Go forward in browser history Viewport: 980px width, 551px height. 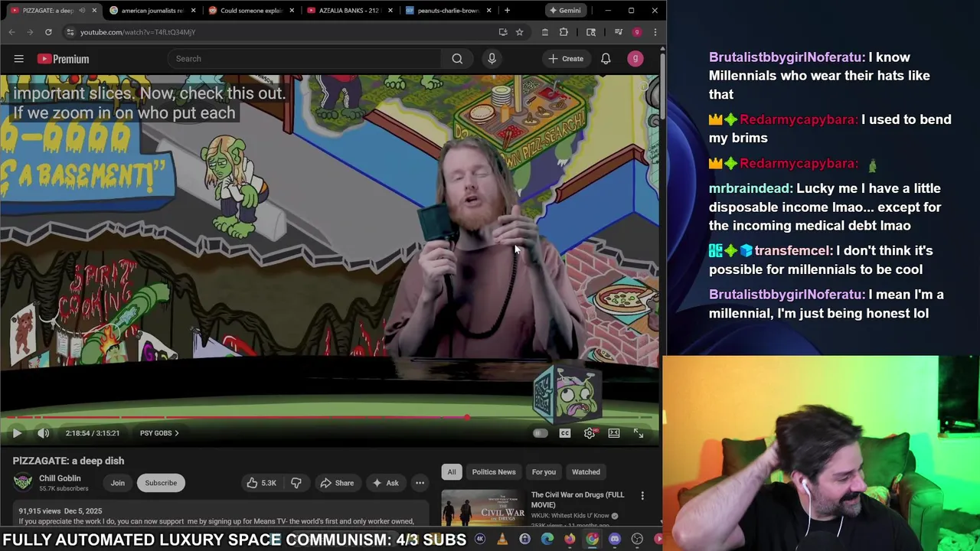30,32
